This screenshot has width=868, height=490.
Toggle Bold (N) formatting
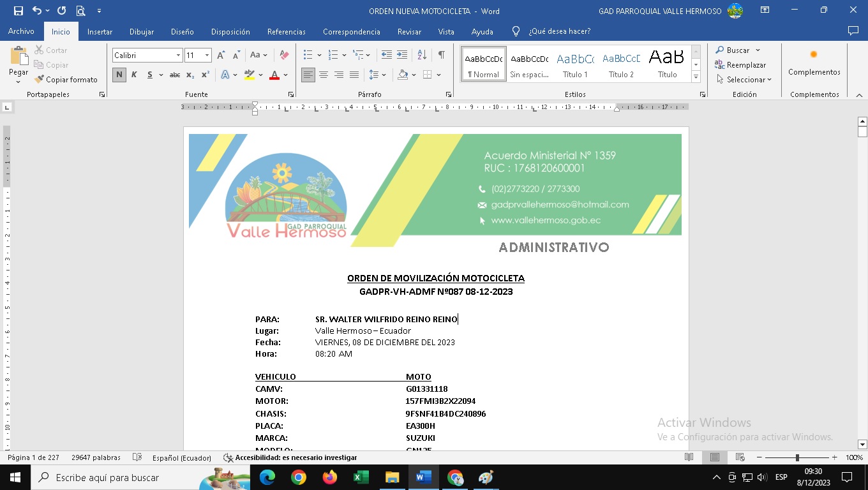coord(119,75)
